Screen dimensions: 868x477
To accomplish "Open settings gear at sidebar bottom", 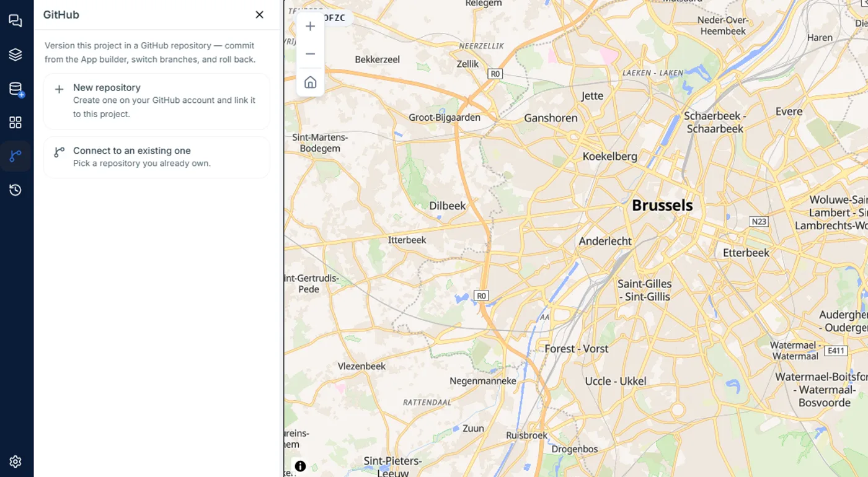I will point(15,462).
